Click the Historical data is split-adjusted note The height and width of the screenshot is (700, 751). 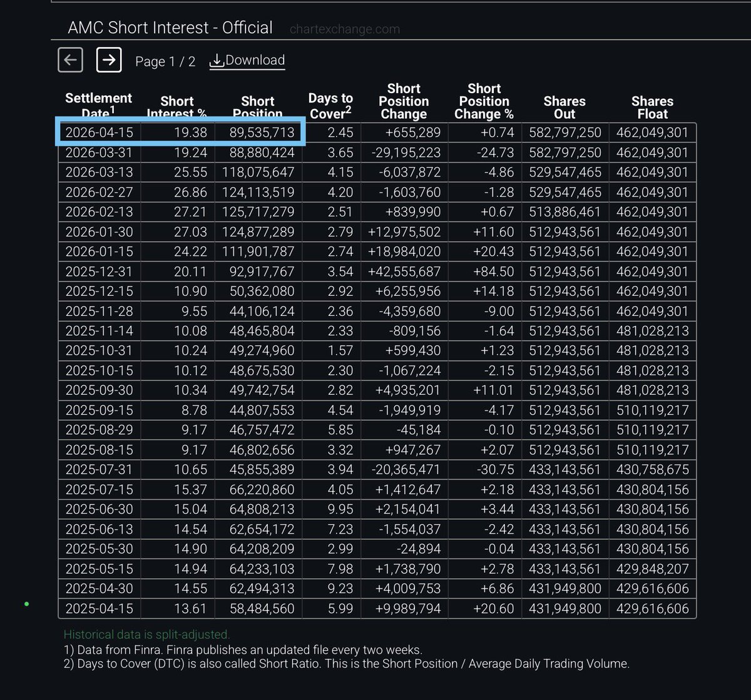pos(147,635)
